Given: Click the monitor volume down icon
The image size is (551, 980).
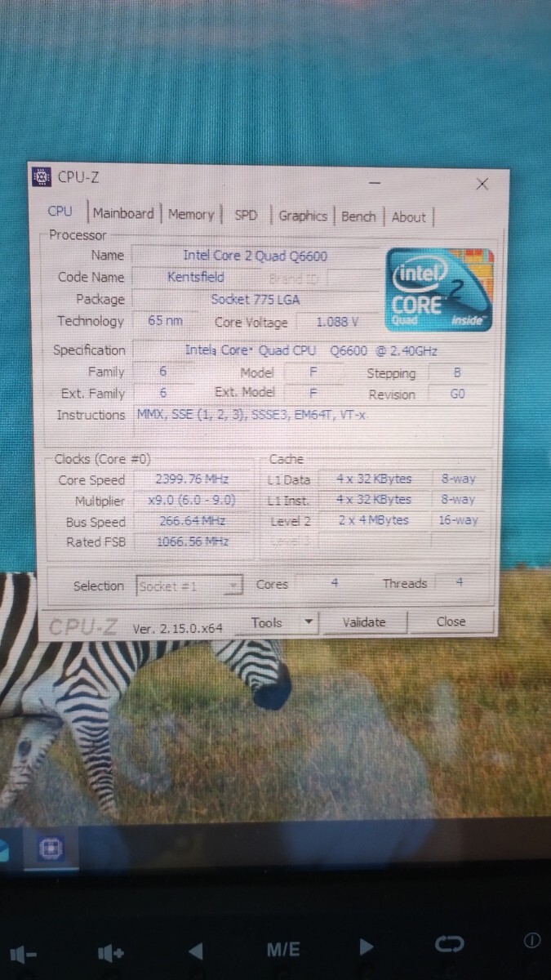Looking at the screenshot, I should click(x=24, y=952).
